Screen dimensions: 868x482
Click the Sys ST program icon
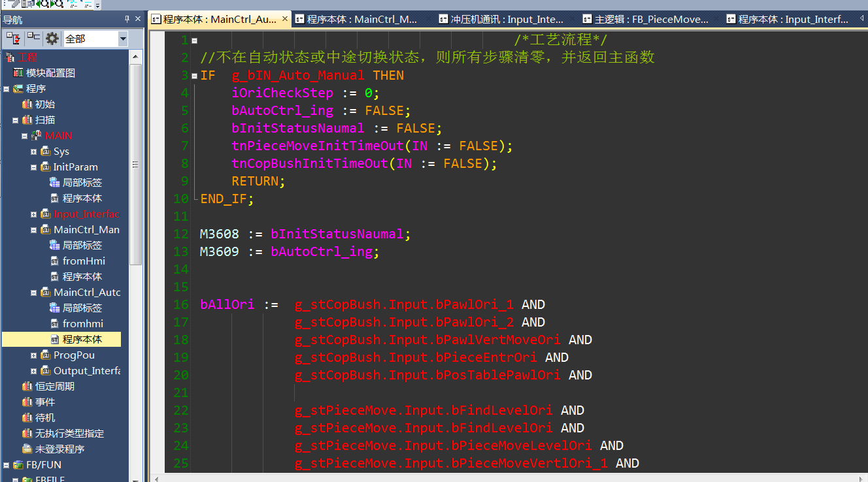[x=45, y=152]
